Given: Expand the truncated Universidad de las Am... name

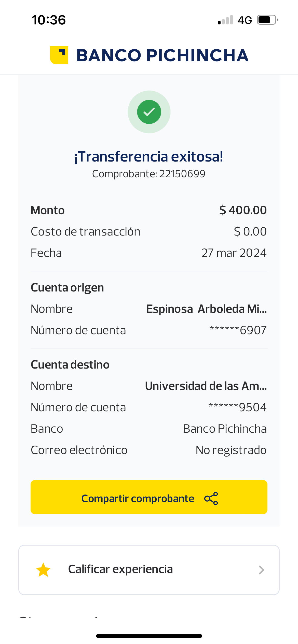Looking at the screenshot, I should click(206, 386).
